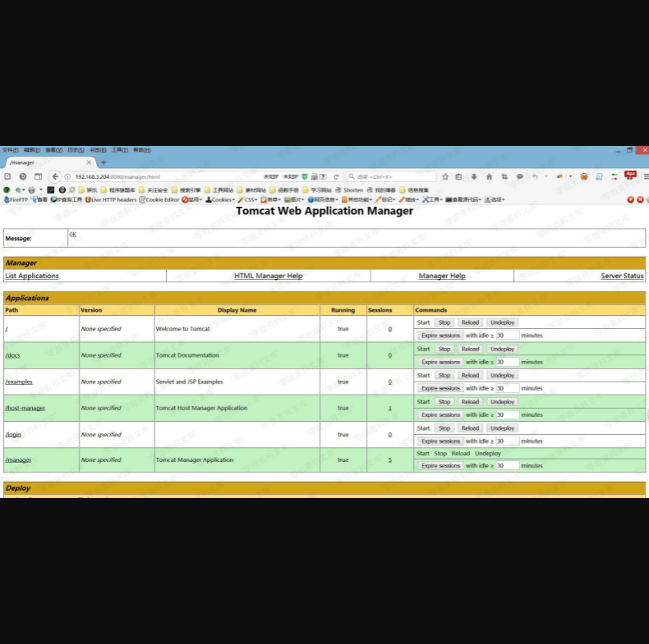Open the Cookie Editor tool
The image size is (649, 644).
pos(159,200)
